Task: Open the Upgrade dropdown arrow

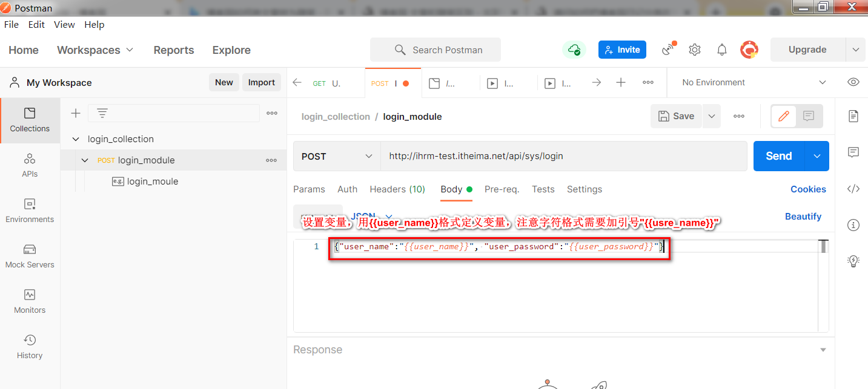Action: coord(855,50)
